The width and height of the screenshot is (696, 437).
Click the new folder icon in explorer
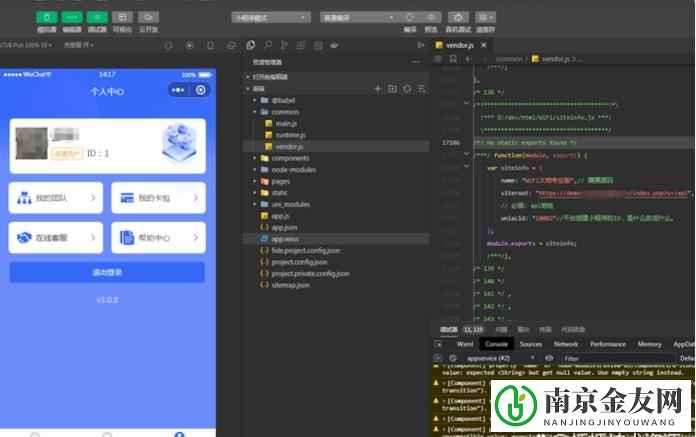click(392, 88)
